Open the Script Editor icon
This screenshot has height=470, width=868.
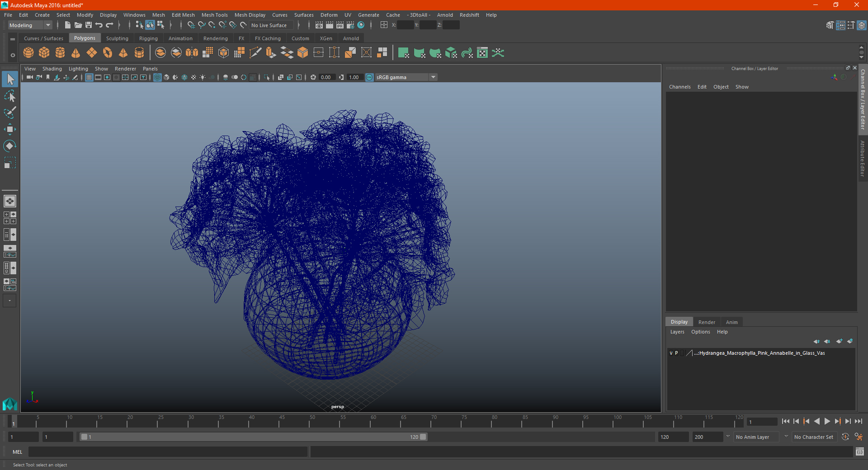coord(860,451)
